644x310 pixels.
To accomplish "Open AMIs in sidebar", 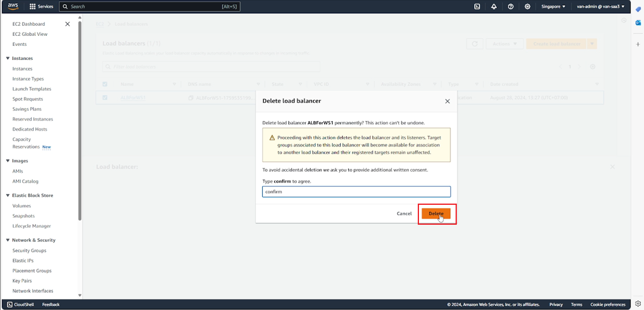I will click(x=18, y=171).
